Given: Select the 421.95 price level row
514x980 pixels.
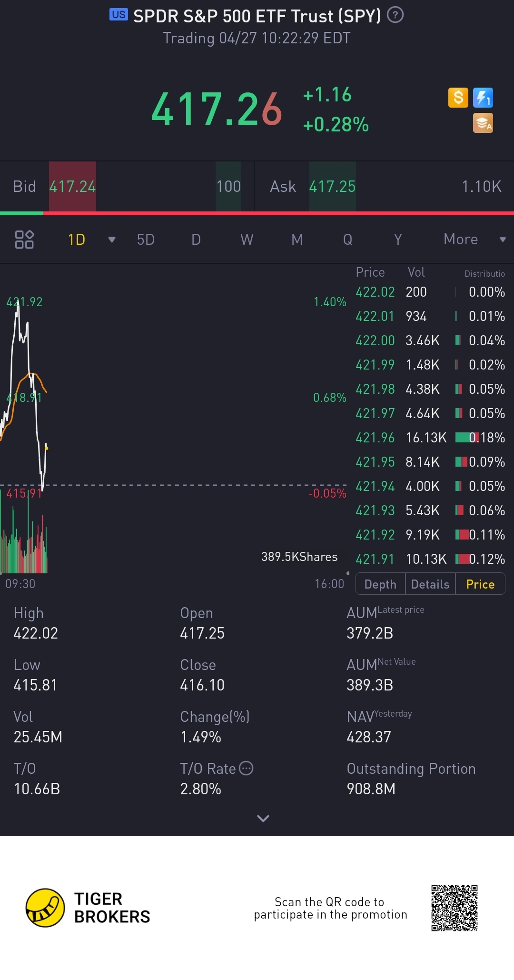Looking at the screenshot, I should click(430, 462).
